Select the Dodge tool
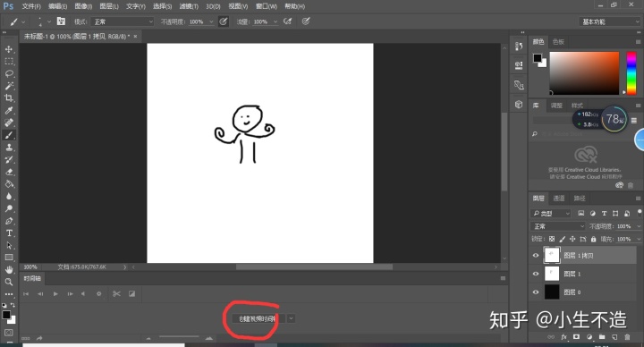 point(9,208)
